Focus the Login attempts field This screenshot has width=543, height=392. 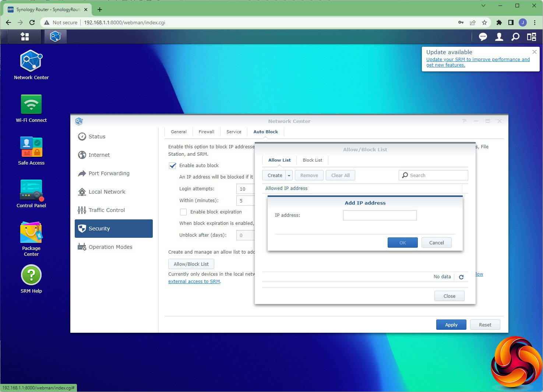point(245,189)
